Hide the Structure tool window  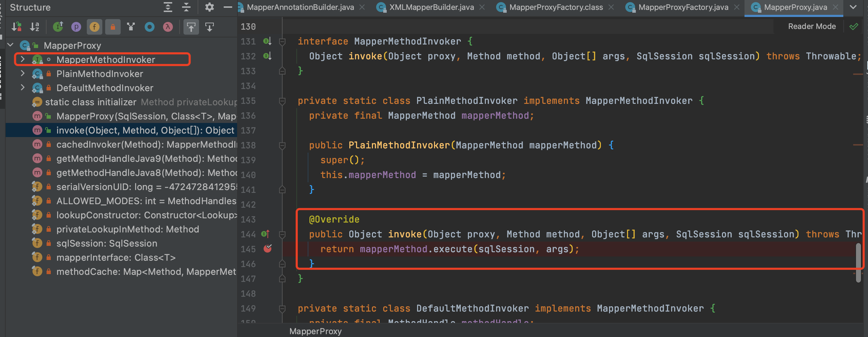pos(228,7)
